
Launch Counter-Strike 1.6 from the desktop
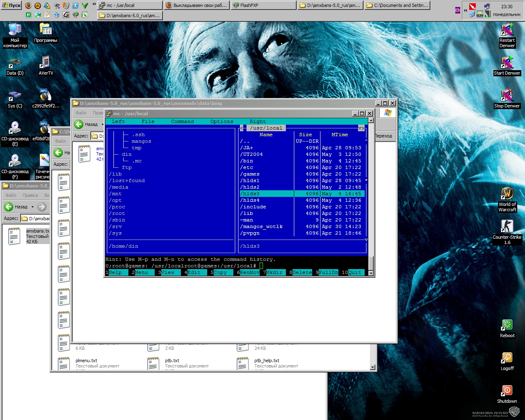[x=507, y=232]
